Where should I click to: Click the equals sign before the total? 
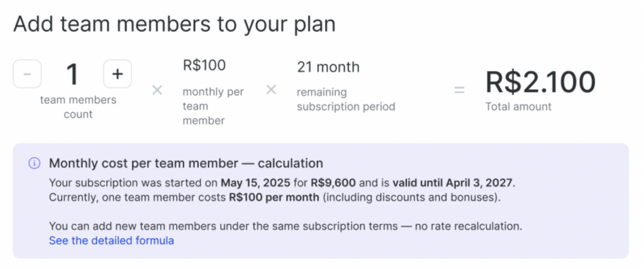[x=460, y=91]
